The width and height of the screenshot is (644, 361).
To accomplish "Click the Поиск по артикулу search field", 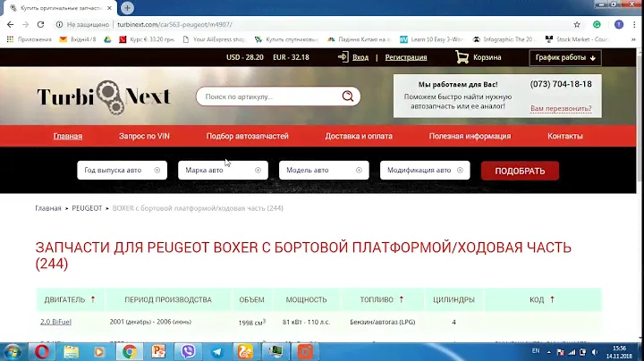I will tap(268, 97).
